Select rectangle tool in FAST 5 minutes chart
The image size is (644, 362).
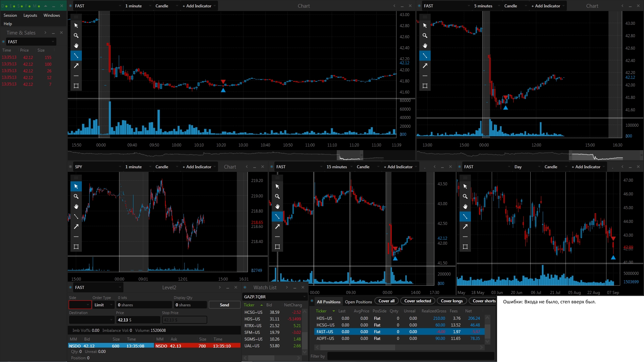[425, 86]
